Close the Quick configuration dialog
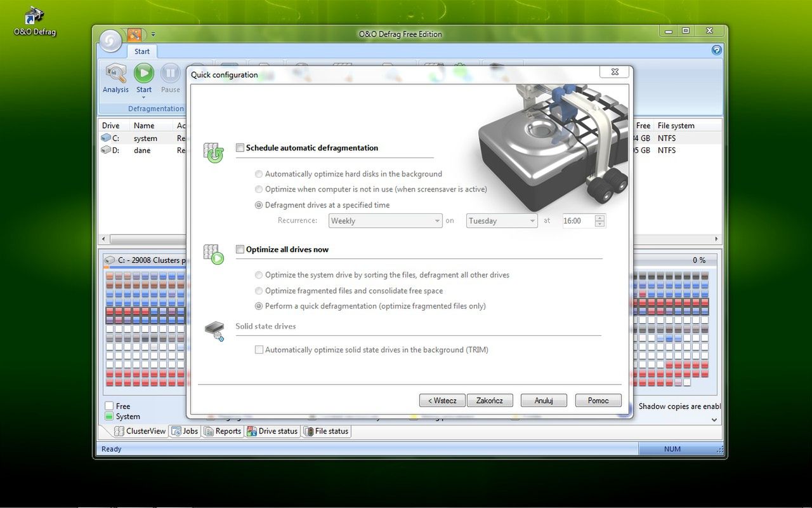This screenshot has height=508, width=812. coord(615,72)
